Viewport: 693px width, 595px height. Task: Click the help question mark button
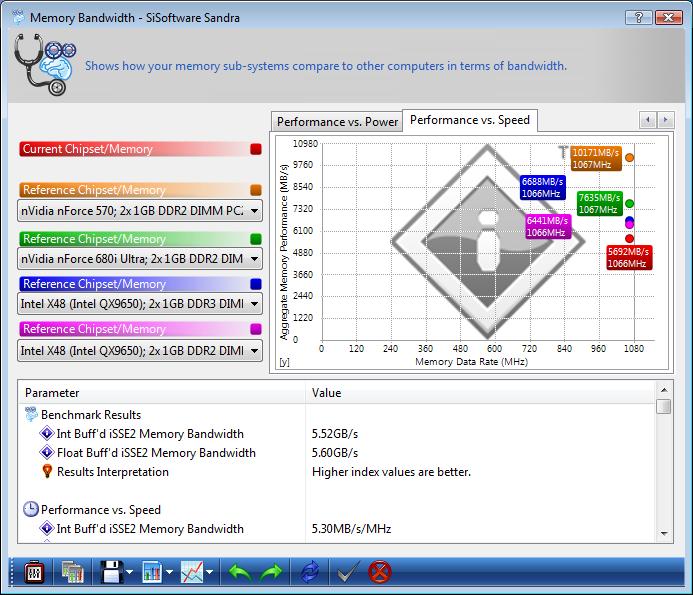click(639, 17)
